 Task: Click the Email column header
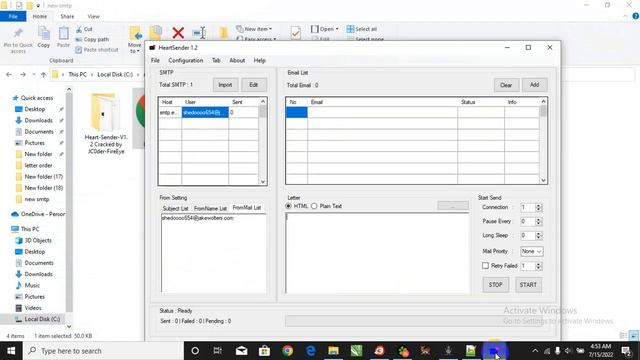pyautogui.click(x=382, y=102)
